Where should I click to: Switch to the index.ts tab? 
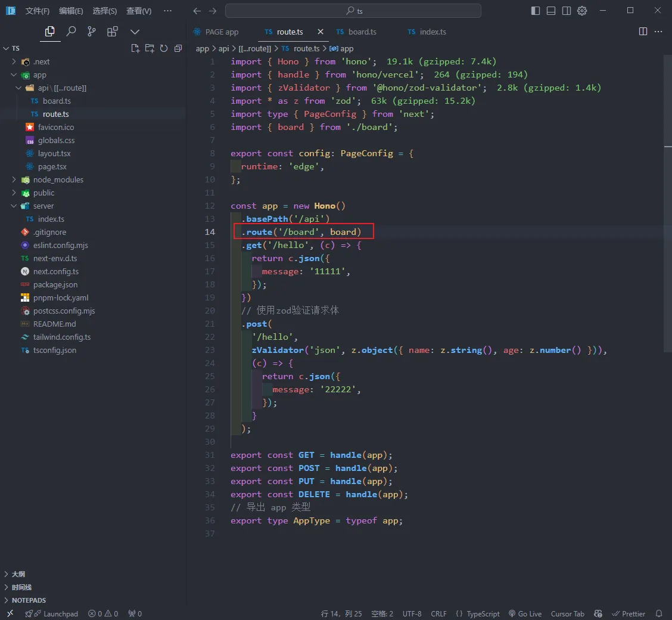(427, 32)
